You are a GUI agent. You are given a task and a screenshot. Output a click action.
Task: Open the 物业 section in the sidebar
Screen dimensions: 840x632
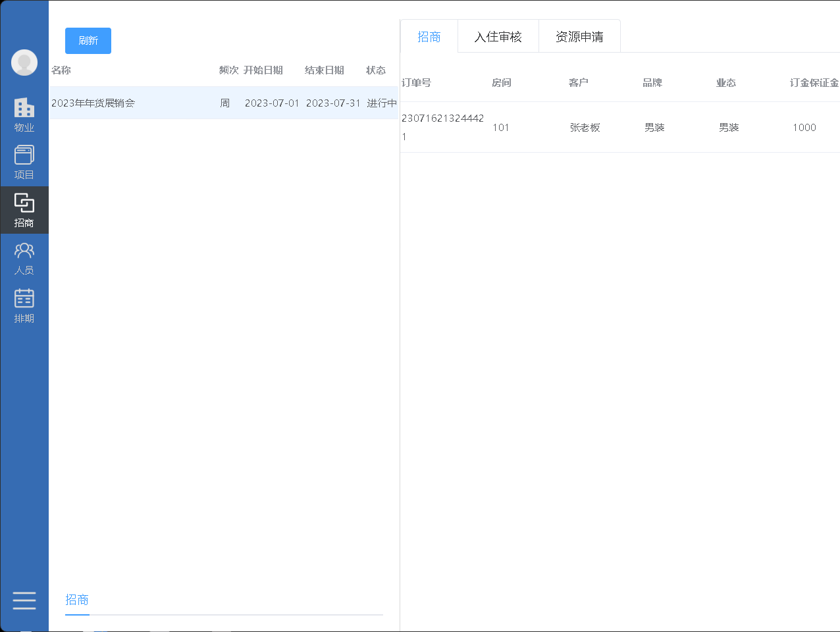pos(24,112)
